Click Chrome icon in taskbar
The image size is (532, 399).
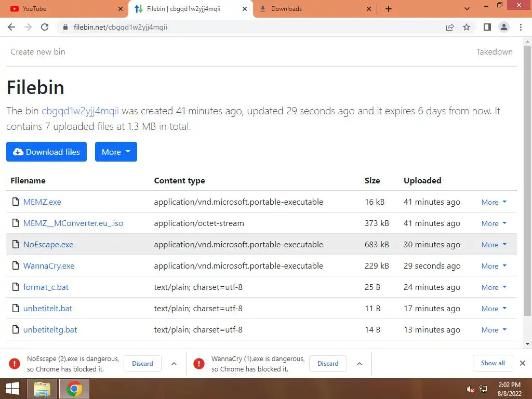[74, 389]
